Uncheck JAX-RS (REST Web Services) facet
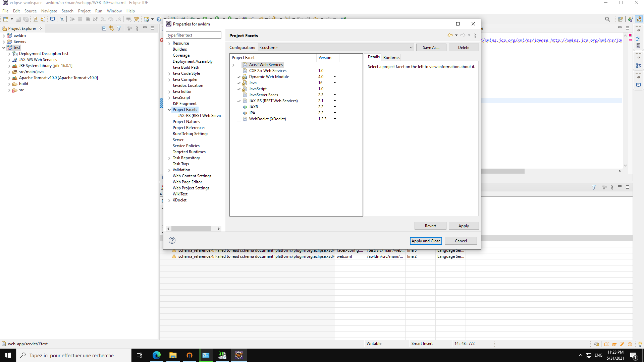The height and width of the screenshot is (362, 644). click(x=239, y=101)
